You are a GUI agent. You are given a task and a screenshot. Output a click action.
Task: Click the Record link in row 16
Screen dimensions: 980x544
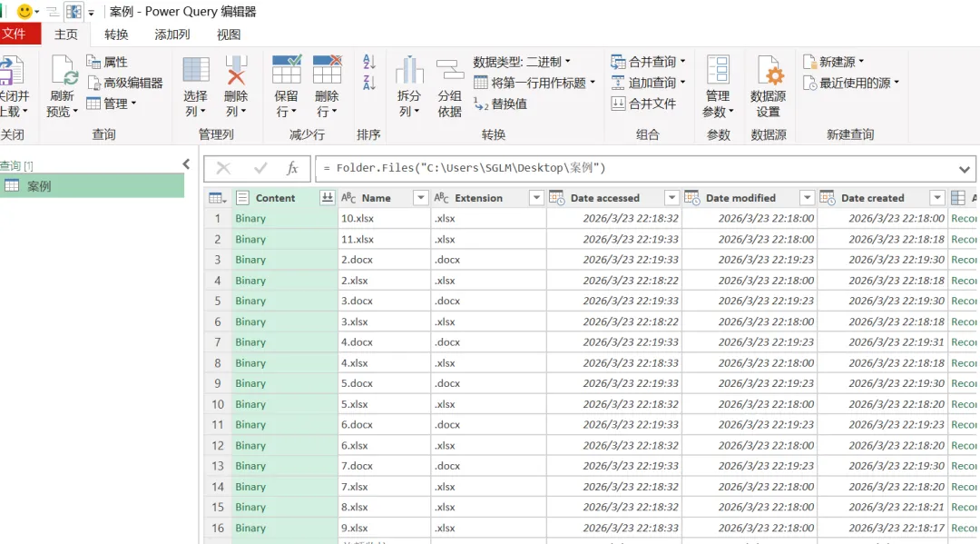coord(964,528)
